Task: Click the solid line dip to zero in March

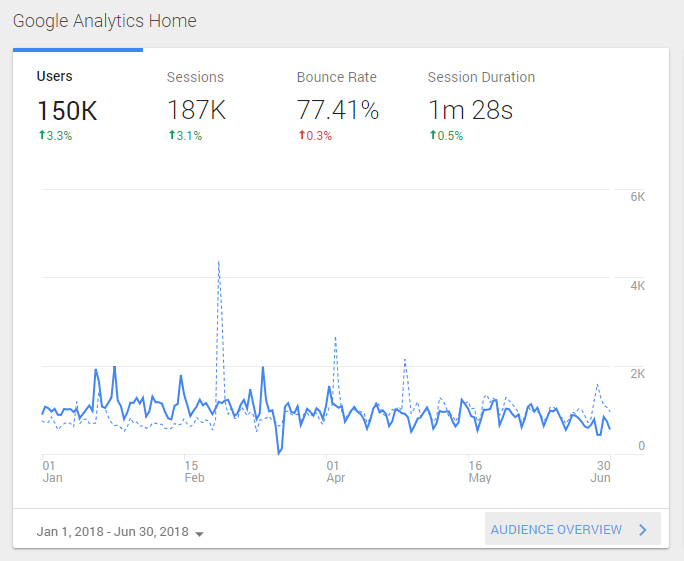Action: pyautogui.click(x=280, y=452)
